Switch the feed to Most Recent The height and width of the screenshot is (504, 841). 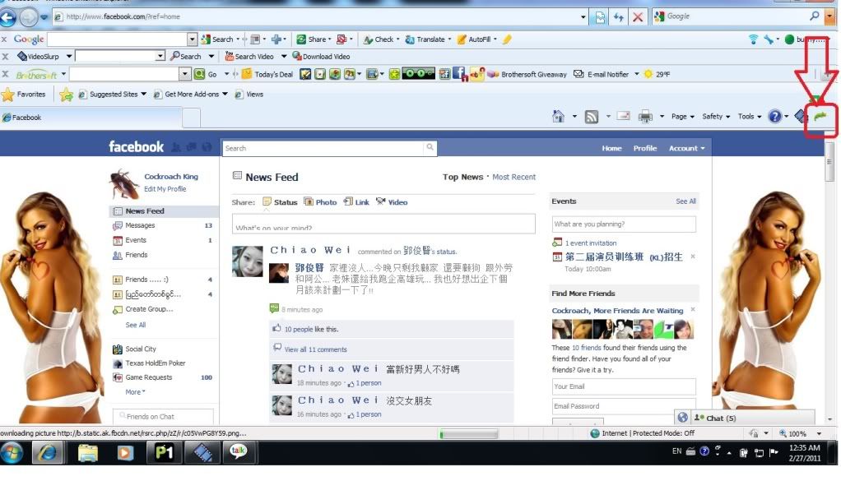(513, 177)
